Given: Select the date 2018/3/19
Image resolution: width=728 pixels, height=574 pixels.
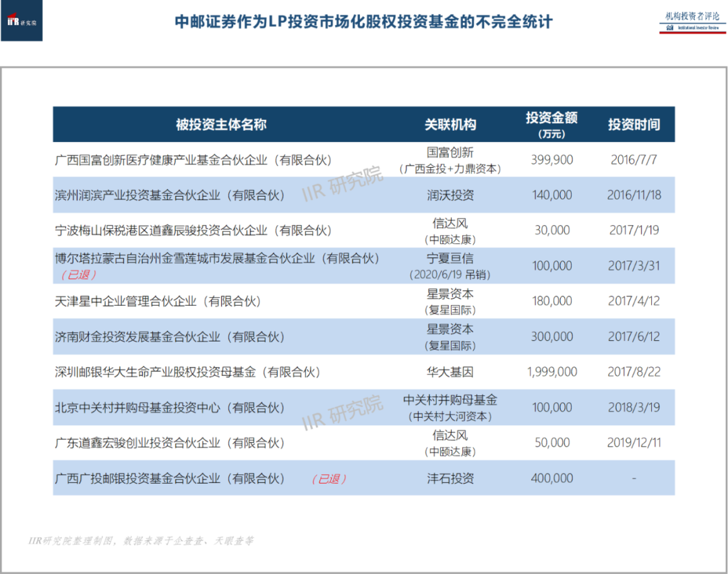Looking at the screenshot, I should pos(634,408).
